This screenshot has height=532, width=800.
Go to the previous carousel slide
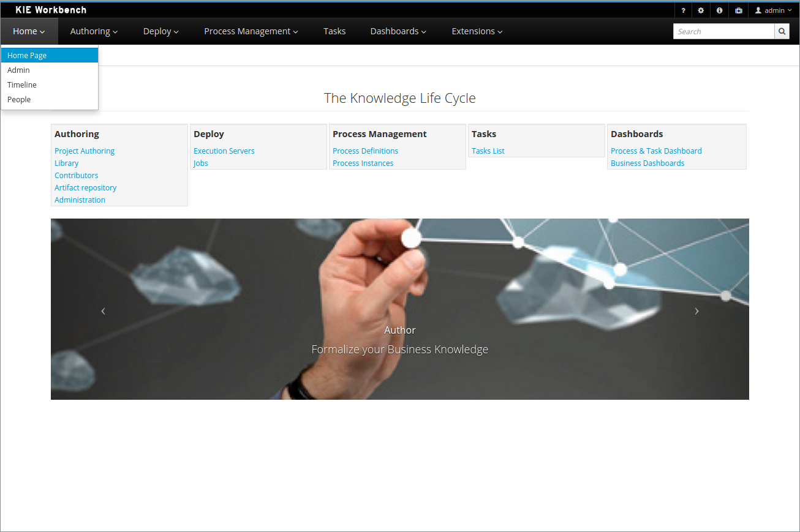pos(103,311)
